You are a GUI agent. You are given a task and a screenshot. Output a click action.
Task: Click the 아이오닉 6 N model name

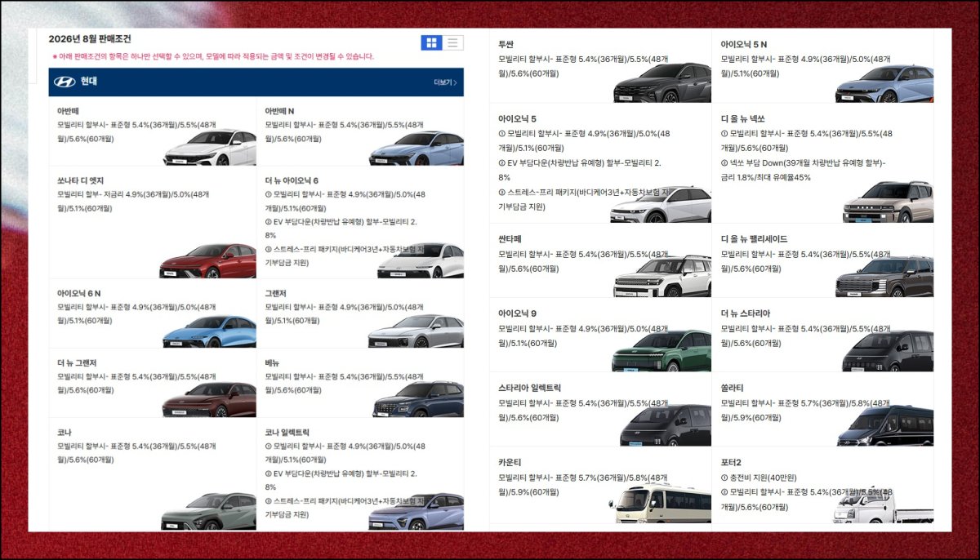click(78, 293)
